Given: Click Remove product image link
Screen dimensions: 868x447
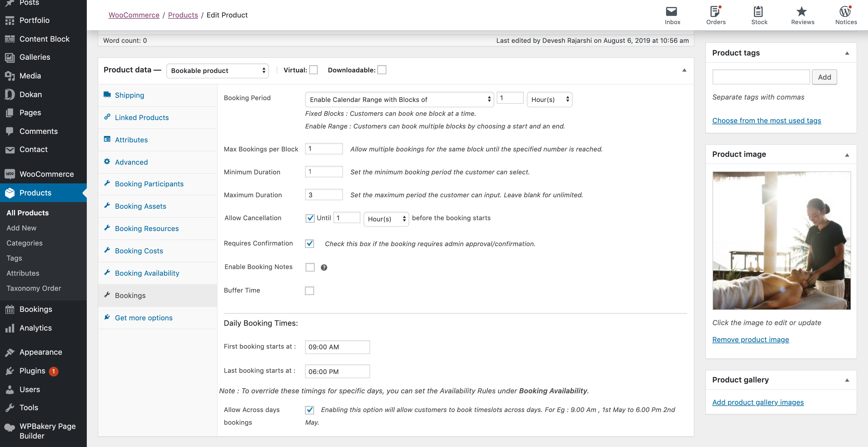Looking at the screenshot, I should point(751,339).
